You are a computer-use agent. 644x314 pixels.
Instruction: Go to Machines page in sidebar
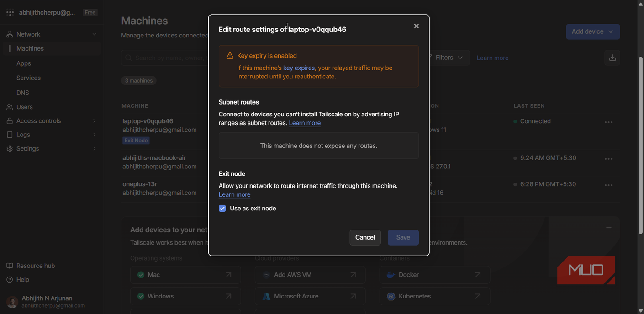(52, 48)
